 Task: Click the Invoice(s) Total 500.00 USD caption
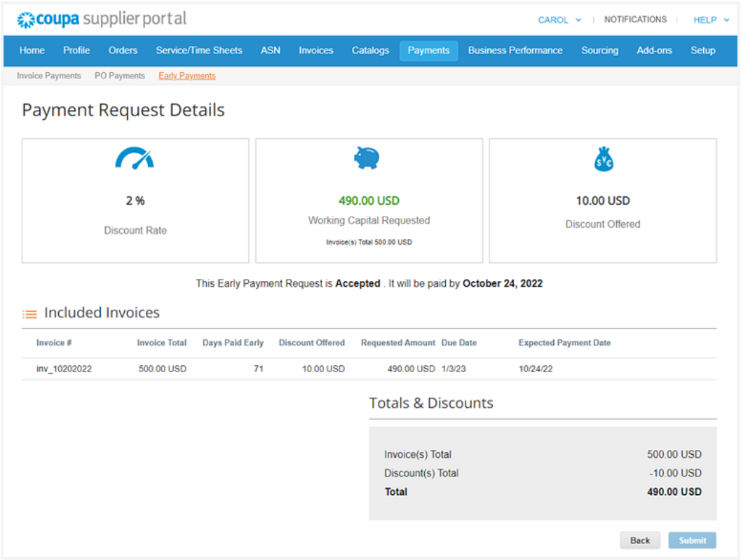[x=369, y=242]
